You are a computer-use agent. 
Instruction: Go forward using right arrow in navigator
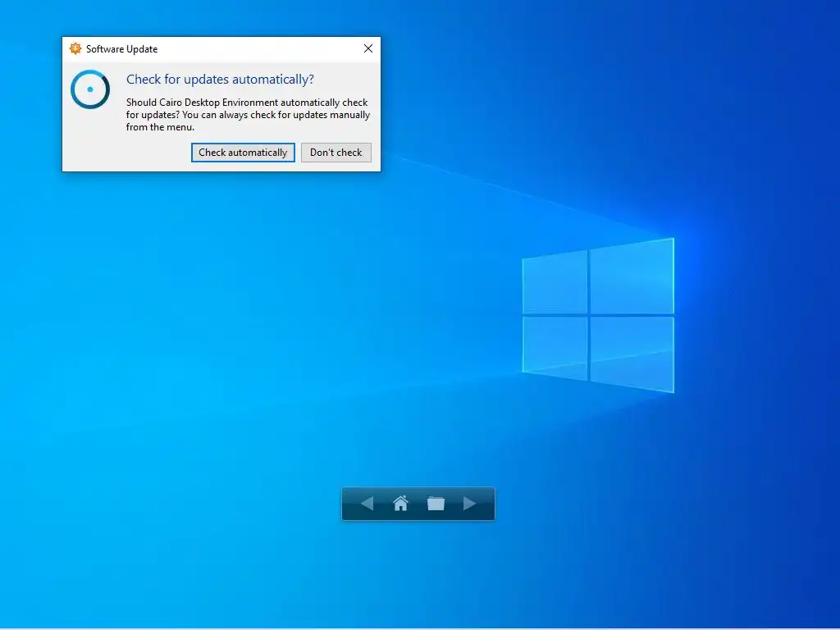pos(470,504)
